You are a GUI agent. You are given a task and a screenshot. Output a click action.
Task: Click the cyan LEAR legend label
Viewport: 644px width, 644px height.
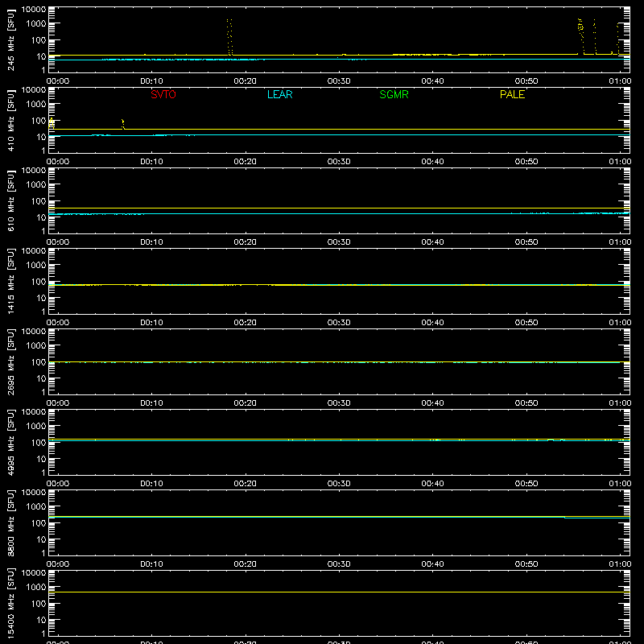click(x=279, y=94)
